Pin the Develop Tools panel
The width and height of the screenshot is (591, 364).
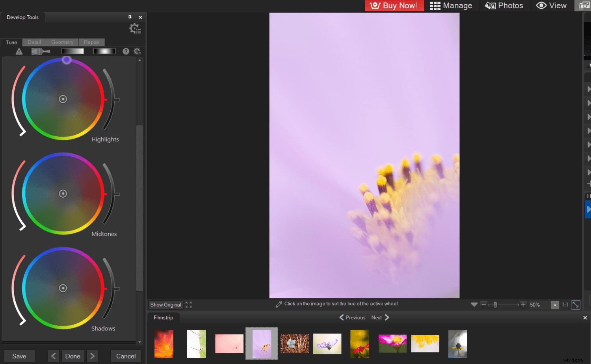click(129, 17)
